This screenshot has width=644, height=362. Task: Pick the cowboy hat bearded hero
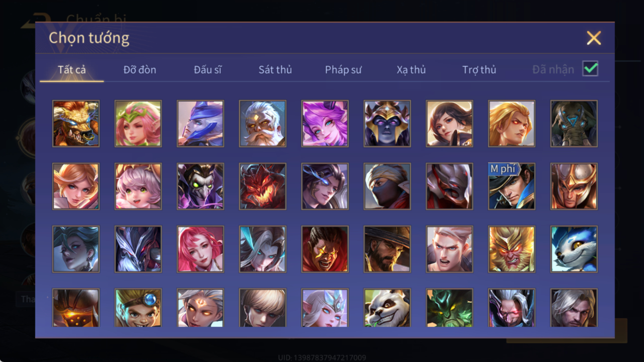click(x=387, y=249)
